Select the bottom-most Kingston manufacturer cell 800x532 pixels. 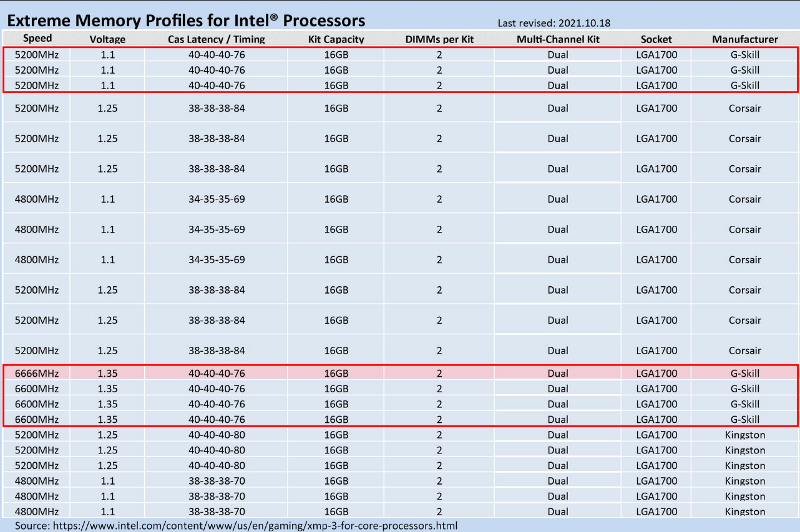pos(744,511)
